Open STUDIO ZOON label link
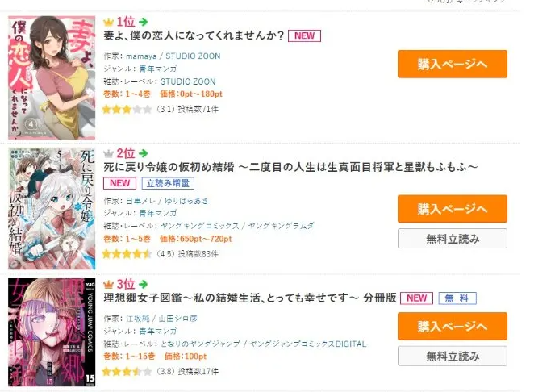The image size is (555, 392). (188, 81)
